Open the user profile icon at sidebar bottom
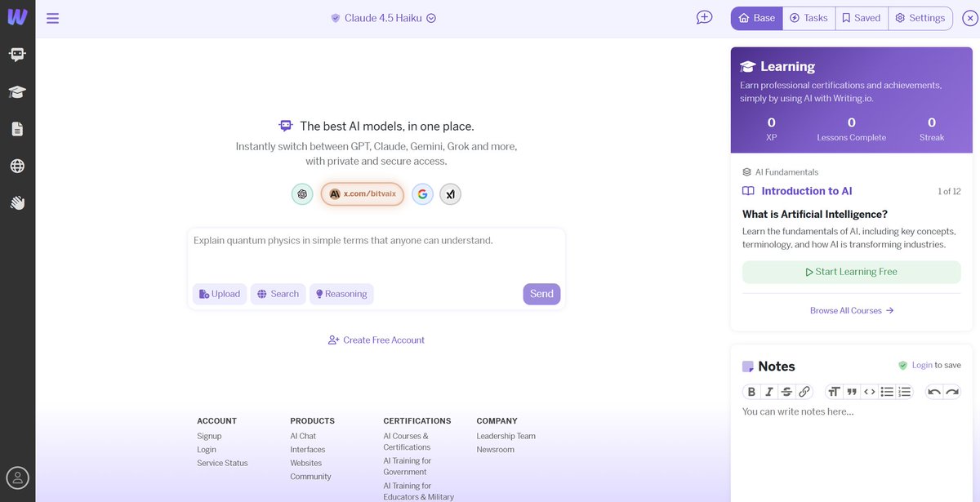This screenshot has height=502, width=980. [17, 478]
